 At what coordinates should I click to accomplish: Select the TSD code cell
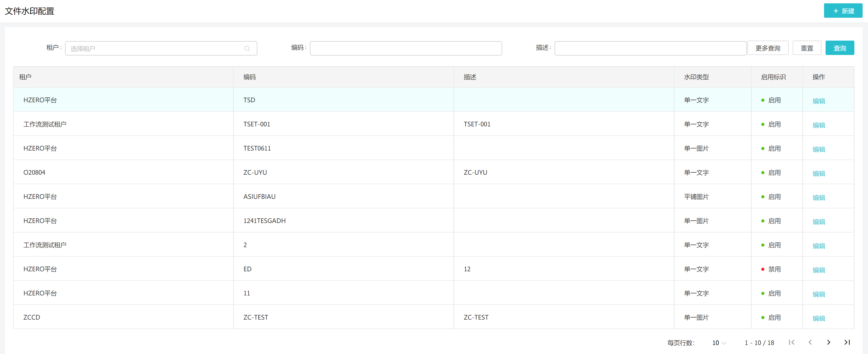343,100
